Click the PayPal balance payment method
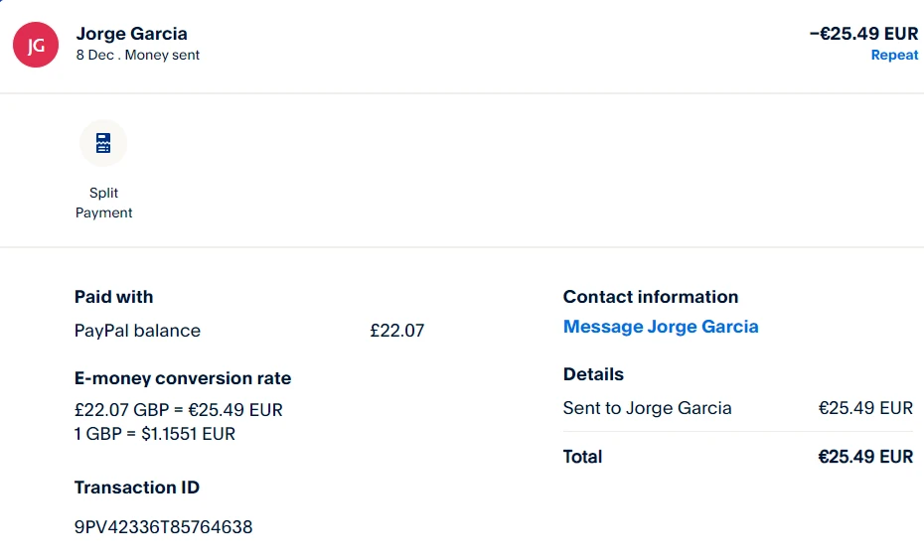Screen dimensions: 924x560 137,331
